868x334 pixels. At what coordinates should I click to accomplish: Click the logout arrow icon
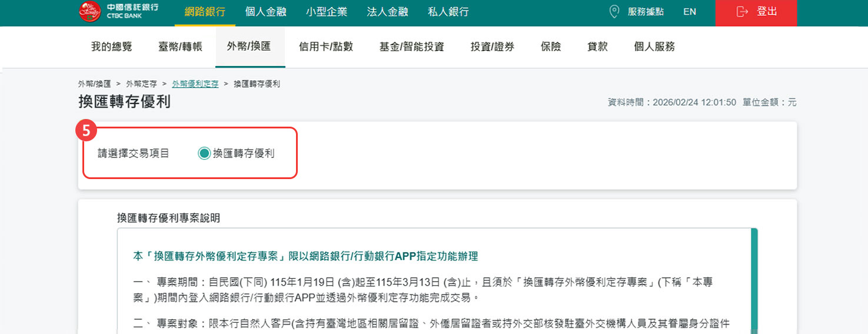742,12
